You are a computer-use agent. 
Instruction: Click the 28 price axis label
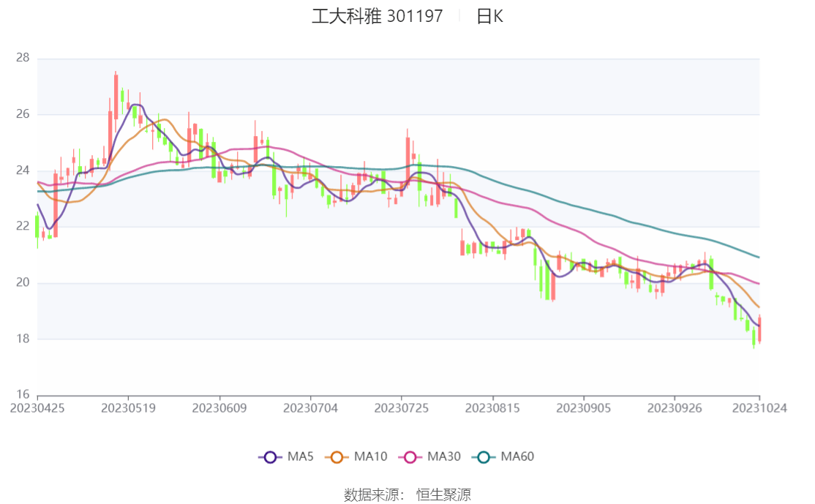coord(23,58)
